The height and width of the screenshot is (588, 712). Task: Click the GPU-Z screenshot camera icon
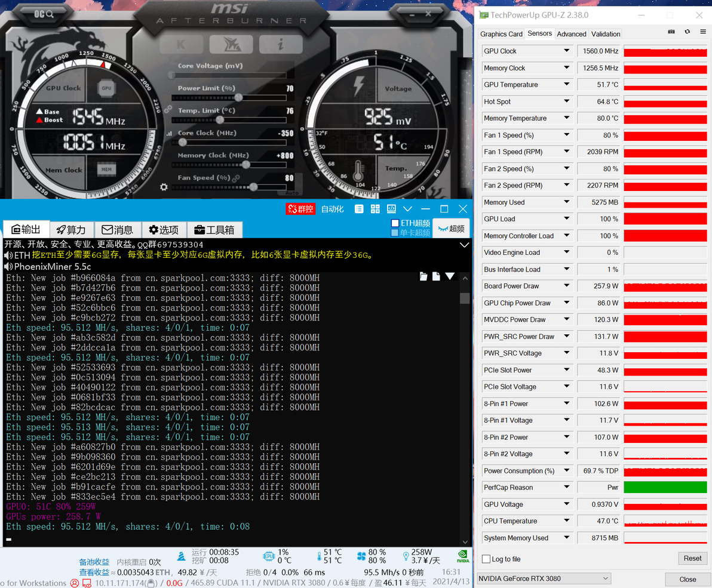[x=671, y=32]
